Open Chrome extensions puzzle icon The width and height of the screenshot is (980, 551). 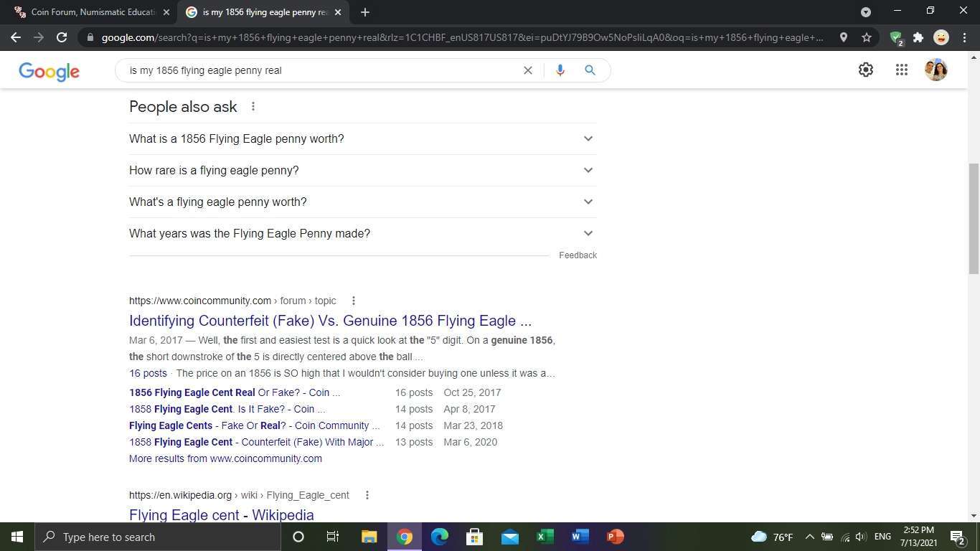click(x=918, y=37)
